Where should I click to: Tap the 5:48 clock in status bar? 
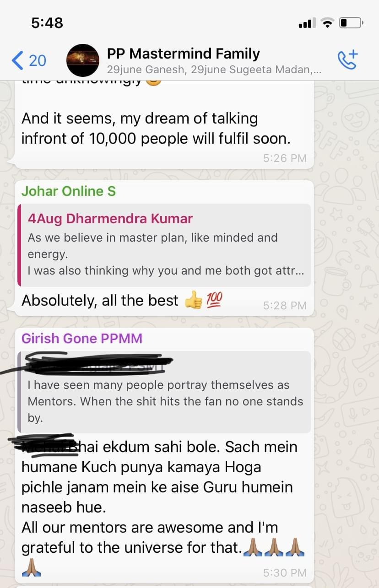tap(47, 22)
